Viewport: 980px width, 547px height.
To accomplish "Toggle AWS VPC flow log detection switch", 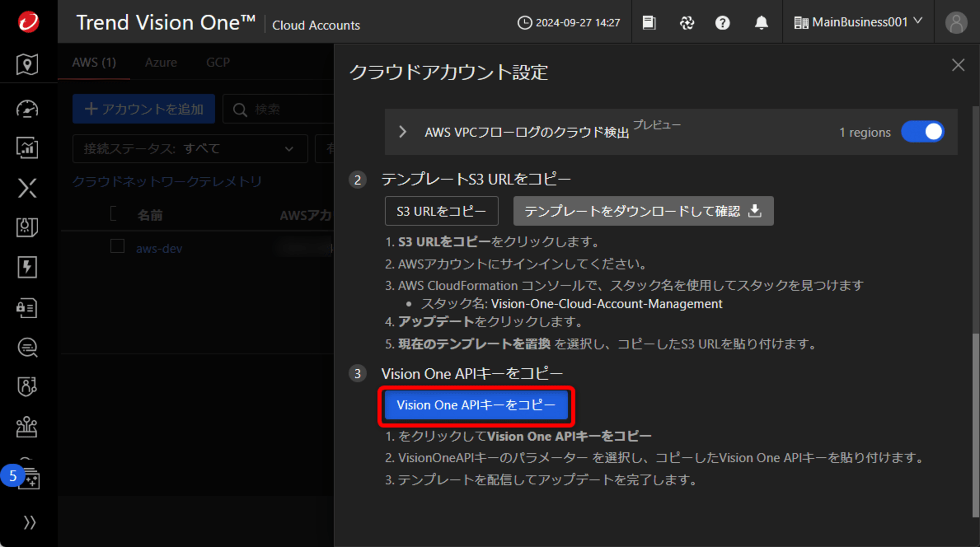I will tap(923, 132).
